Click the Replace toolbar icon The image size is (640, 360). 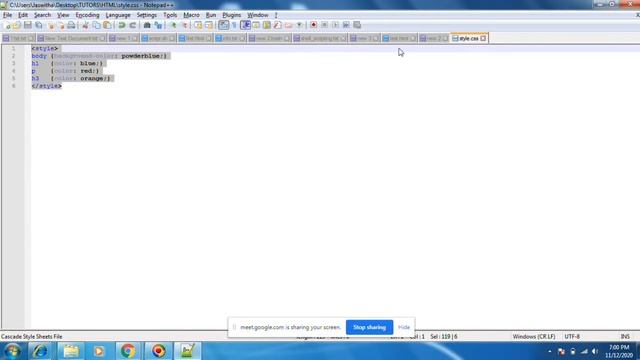(158, 25)
